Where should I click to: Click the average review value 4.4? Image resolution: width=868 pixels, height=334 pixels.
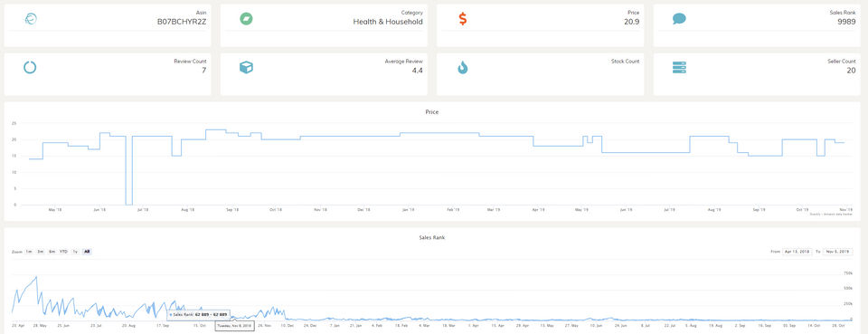[418, 71]
